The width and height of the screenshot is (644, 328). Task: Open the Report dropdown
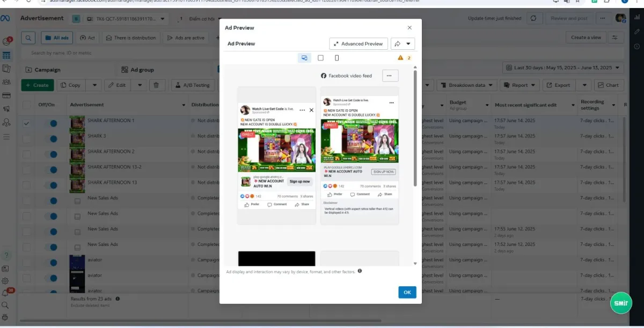(x=519, y=85)
